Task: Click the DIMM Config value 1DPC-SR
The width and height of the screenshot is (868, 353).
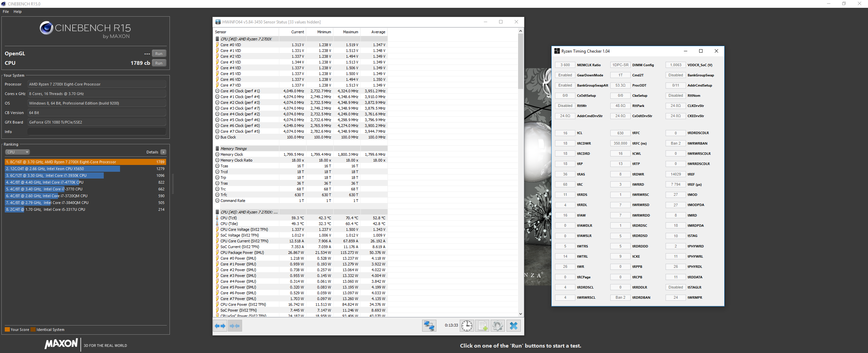Action: (620, 65)
